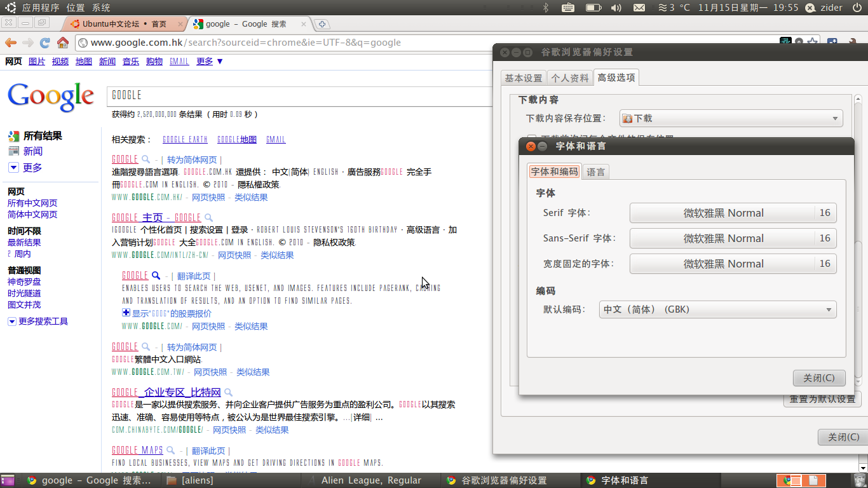Select the 字体和编码 tab
This screenshot has height=488, width=868.
point(554,172)
